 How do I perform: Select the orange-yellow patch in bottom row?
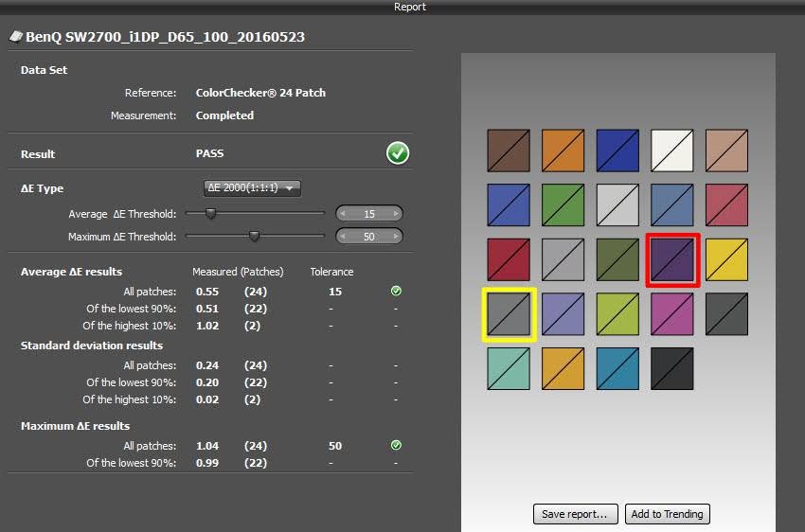coord(563,369)
